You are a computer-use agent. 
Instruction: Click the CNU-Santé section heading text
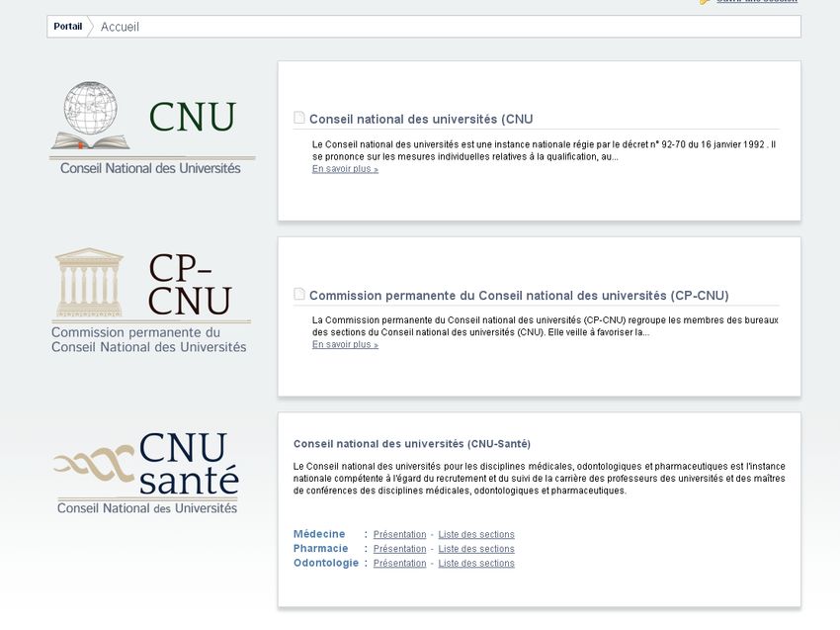[412, 444]
